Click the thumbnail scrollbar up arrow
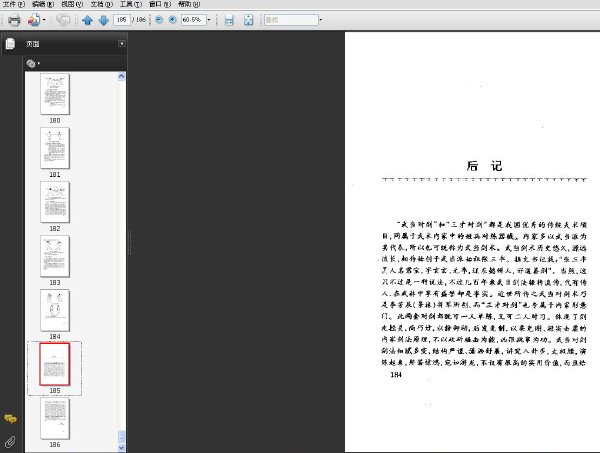Viewport: 600px width, 453px height. (122, 76)
